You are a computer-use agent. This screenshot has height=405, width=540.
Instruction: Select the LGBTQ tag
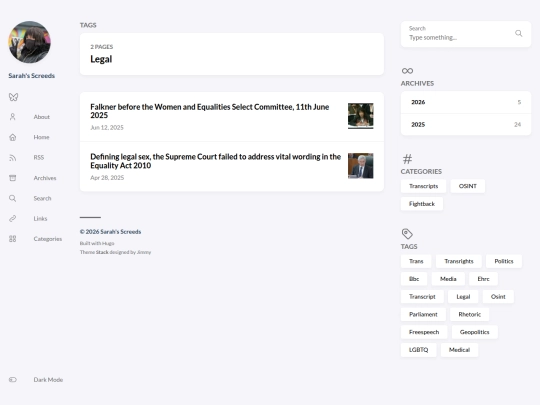click(418, 350)
